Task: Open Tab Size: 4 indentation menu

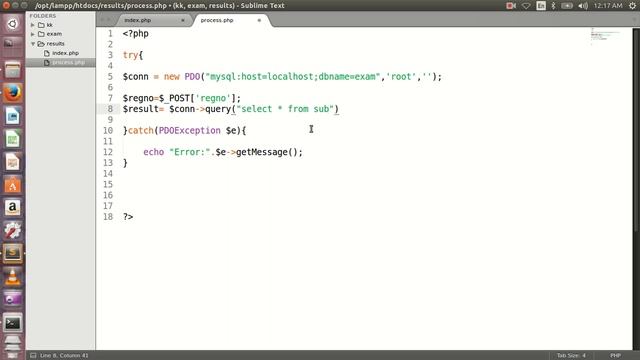Action: click(x=571, y=356)
